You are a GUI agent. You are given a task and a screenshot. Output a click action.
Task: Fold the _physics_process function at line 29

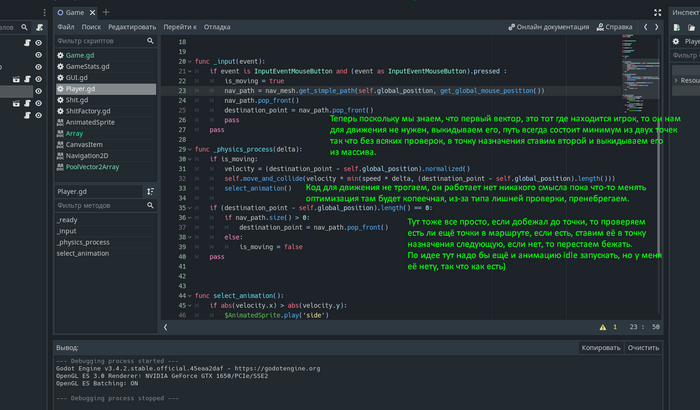coord(187,148)
